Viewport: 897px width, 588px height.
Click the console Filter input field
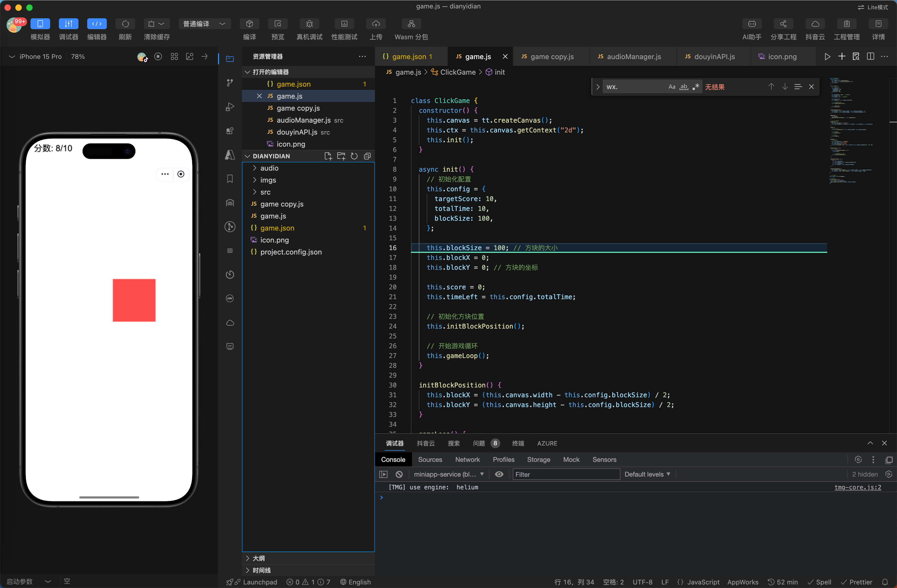(x=566, y=474)
